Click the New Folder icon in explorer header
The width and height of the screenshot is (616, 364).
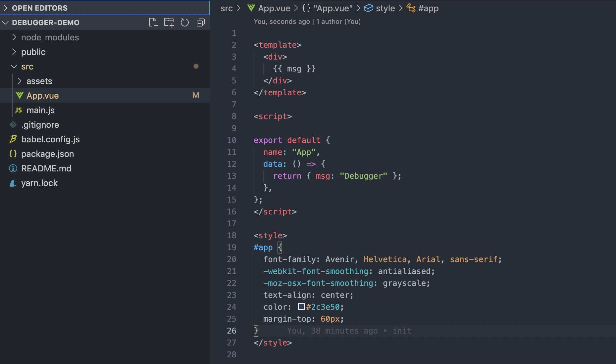[x=169, y=23]
